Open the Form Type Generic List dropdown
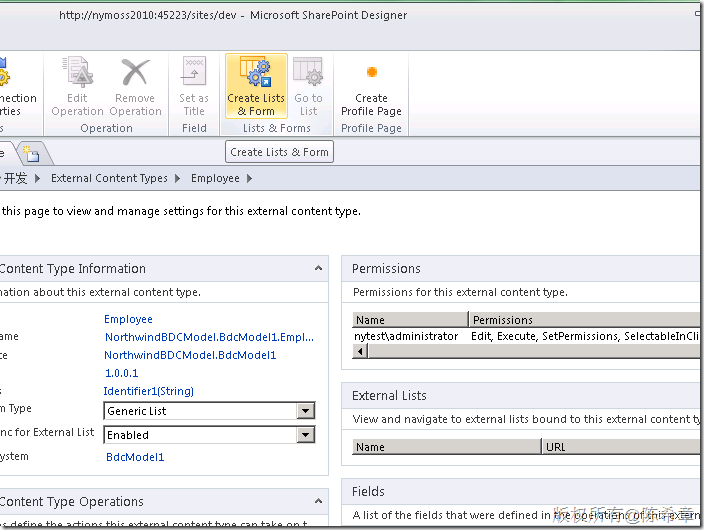This screenshot has height=530, width=704. pyautogui.click(x=305, y=411)
